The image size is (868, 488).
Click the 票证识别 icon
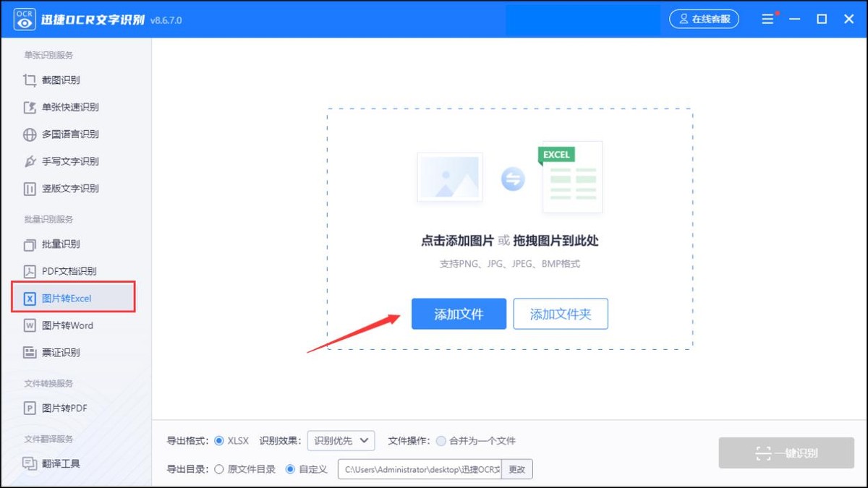coord(30,353)
